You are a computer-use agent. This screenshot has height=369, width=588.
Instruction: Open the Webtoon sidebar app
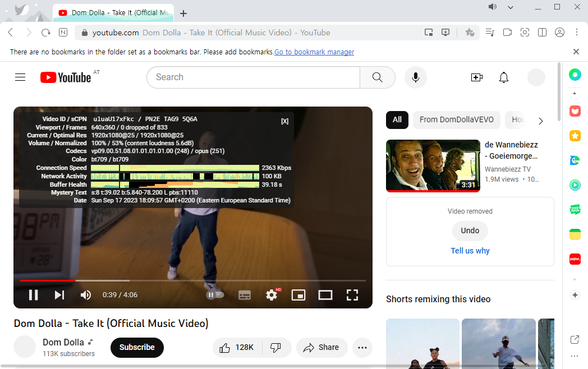tap(575, 209)
